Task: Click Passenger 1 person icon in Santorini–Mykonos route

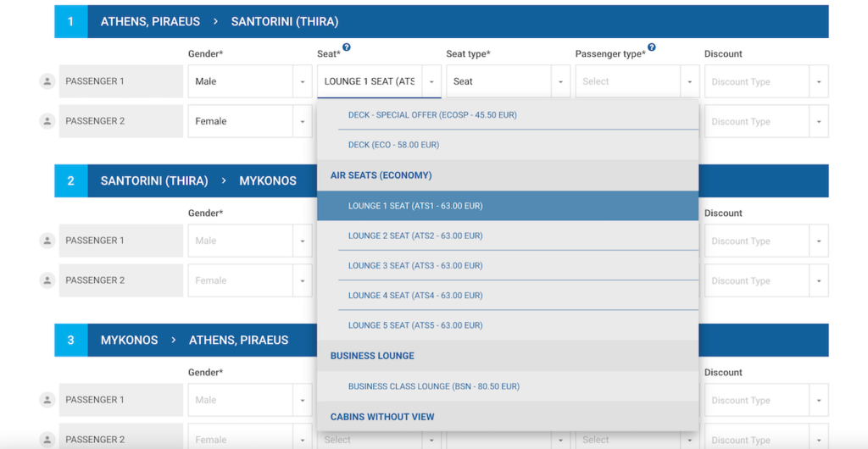Action: 47,241
